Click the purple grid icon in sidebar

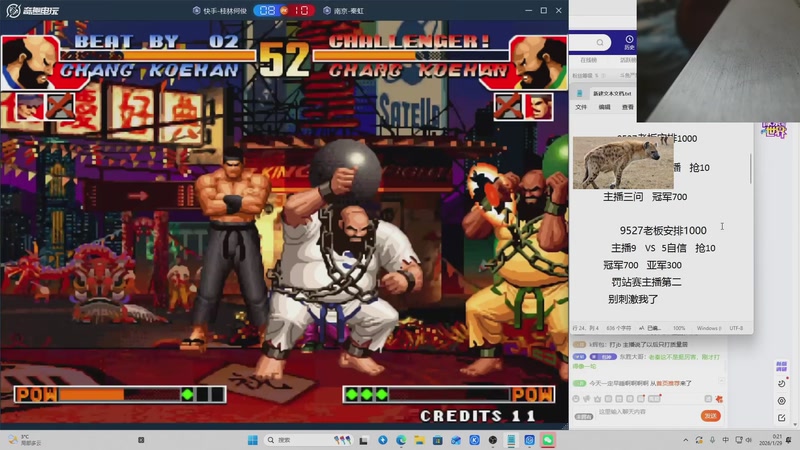pyautogui.click(x=781, y=366)
